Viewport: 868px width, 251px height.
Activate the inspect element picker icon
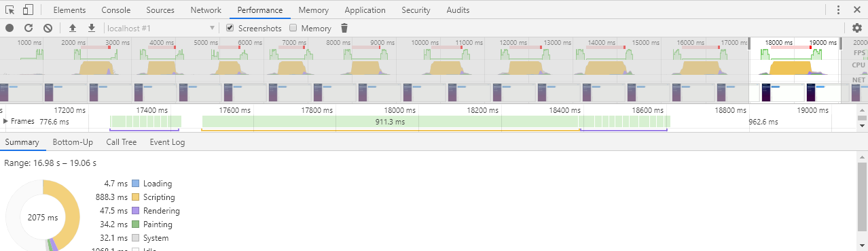click(10, 10)
